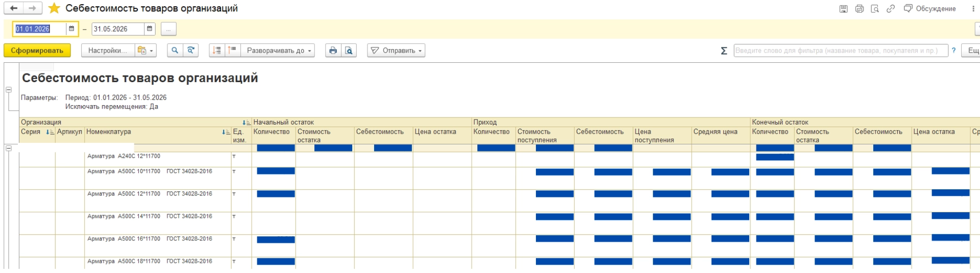This screenshot has height=273, width=980.
Task: Click the filter word input field
Action: pyautogui.click(x=841, y=51)
